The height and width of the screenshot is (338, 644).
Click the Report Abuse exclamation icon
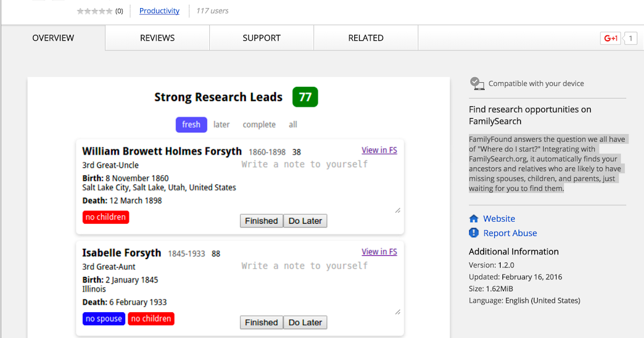[x=473, y=233]
